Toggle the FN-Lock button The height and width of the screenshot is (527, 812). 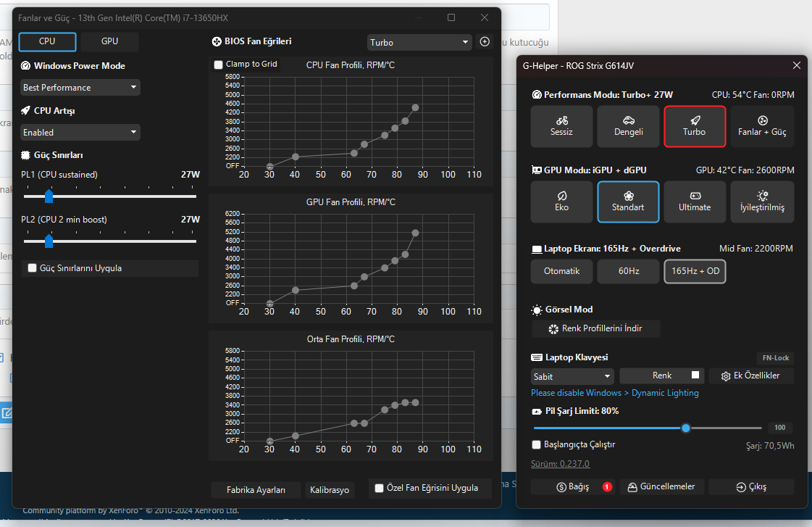click(x=775, y=358)
